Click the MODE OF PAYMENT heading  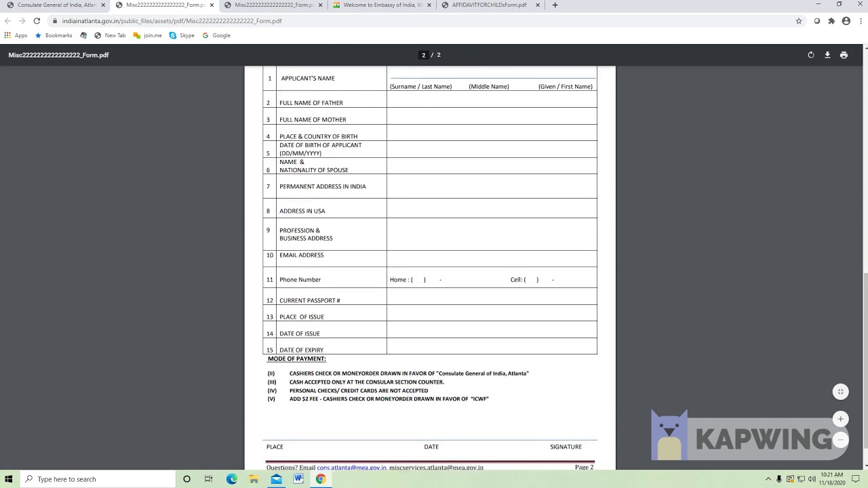click(296, 359)
